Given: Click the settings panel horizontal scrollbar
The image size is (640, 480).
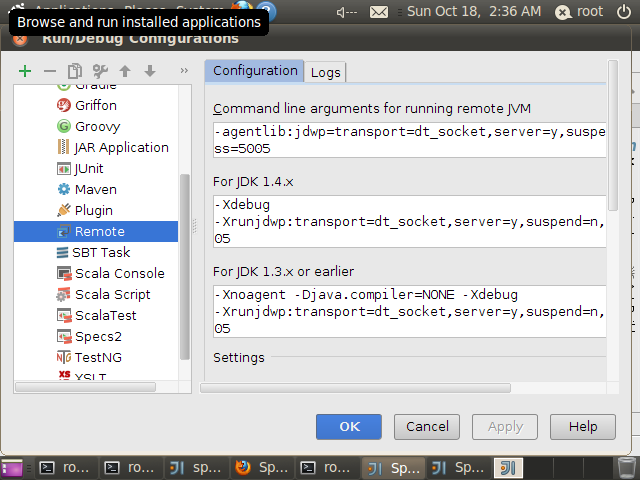Looking at the screenshot, I should [355, 388].
